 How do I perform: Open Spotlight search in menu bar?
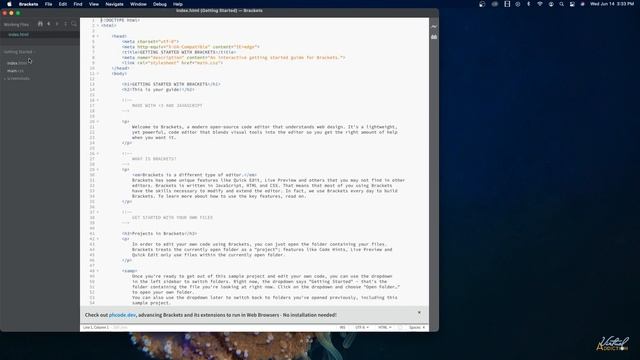point(561,4)
